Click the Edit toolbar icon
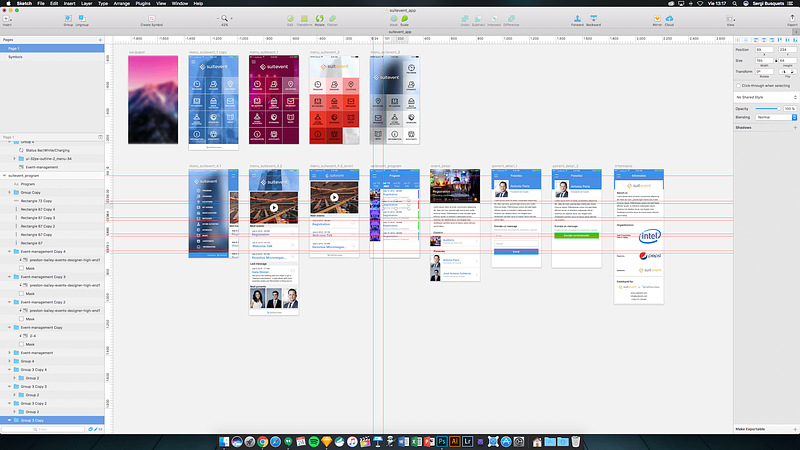This screenshot has width=800, height=450. [290, 19]
